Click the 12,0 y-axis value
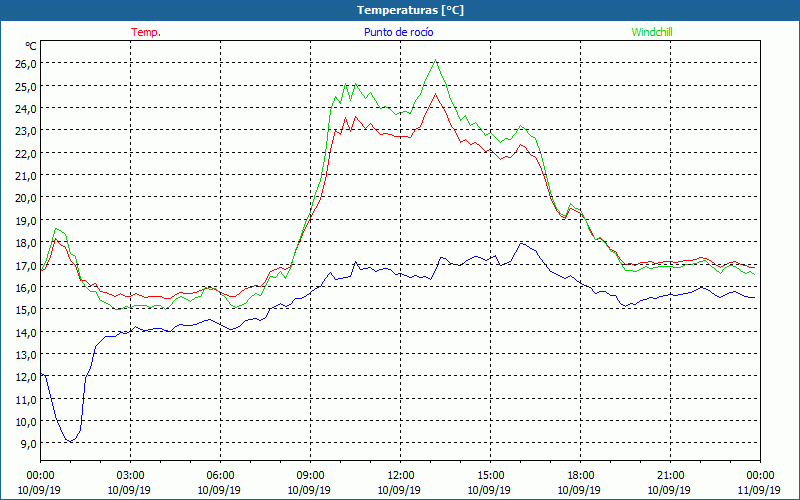Image resolution: width=800 pixels, height=500 pixels. (x=27, y=377)
